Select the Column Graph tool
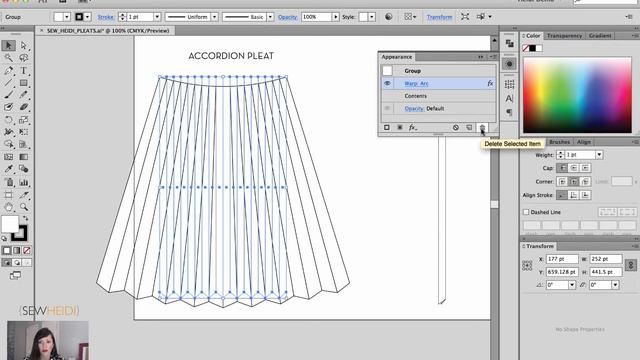The image size is (640, 360). coord(24,182)
